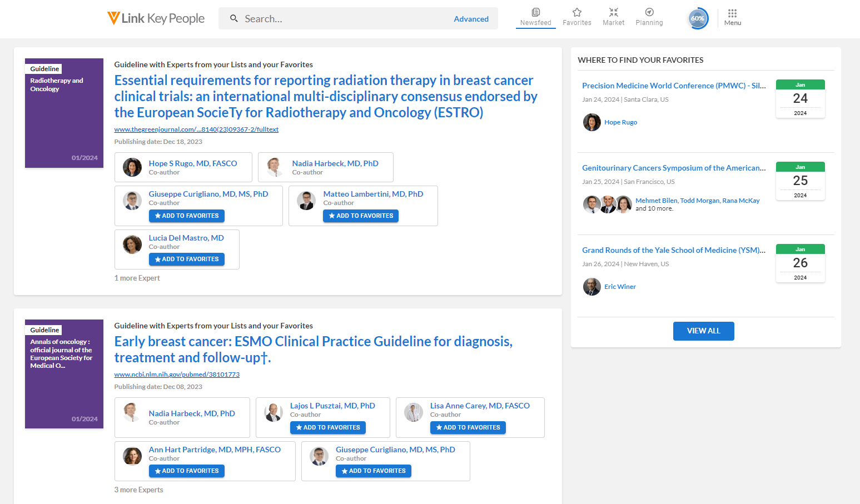This screenshot has height=504, width=860.
Task: Open the Newsfeed tab icon
Action: coord(535,13)
